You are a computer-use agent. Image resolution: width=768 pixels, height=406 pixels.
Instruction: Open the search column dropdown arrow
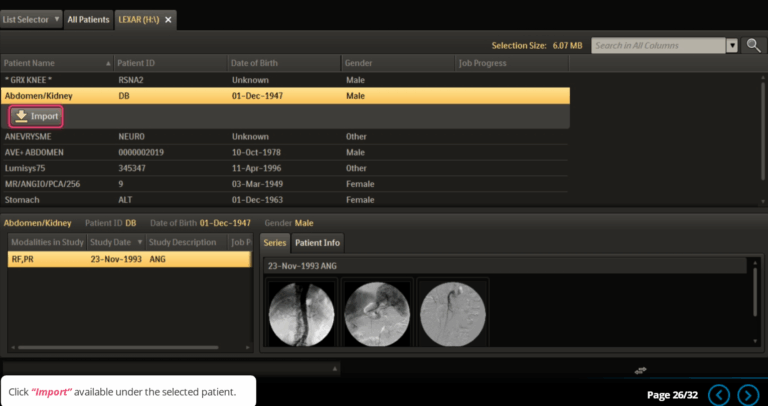pyautogui.click(x=732, y=46)
